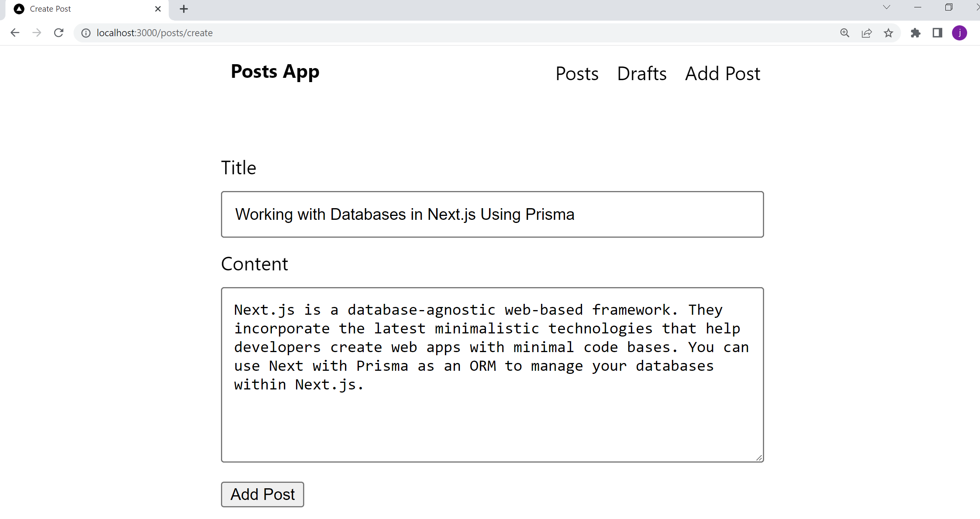Image resolution: width=980 pixels, height=519 pixels.
Task: Click the Posts App logo link
Action: coord(275,72)
